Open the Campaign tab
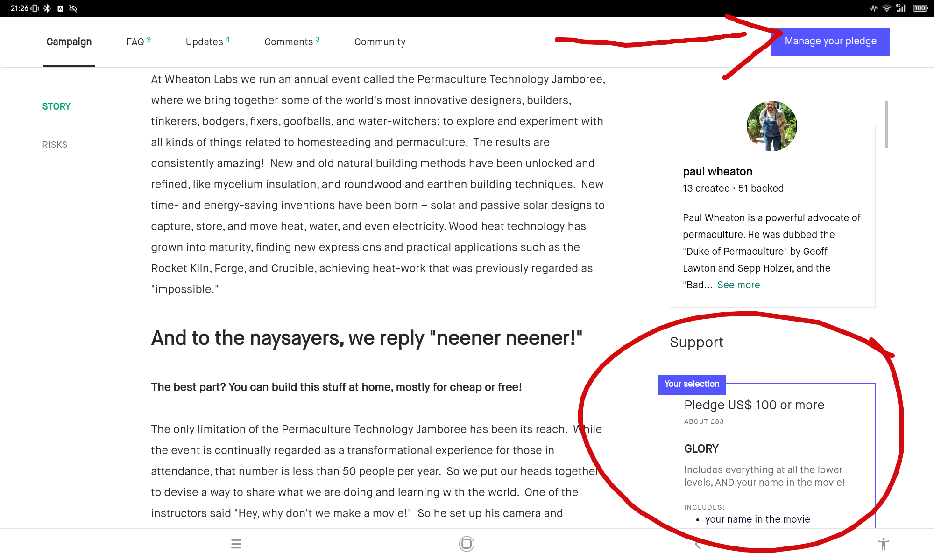This screenshot has height=560, width=934. tap(69, 42)
